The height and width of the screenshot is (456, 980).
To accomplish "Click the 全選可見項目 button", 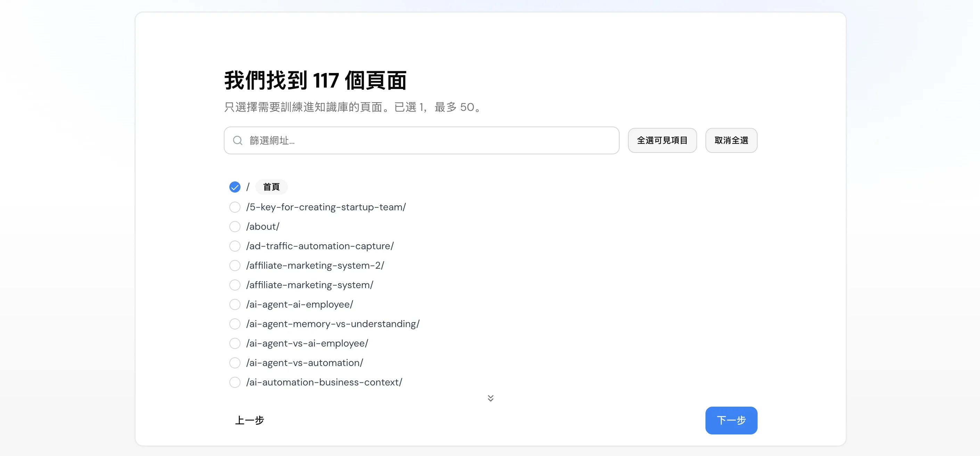I will tap(662, 140).
